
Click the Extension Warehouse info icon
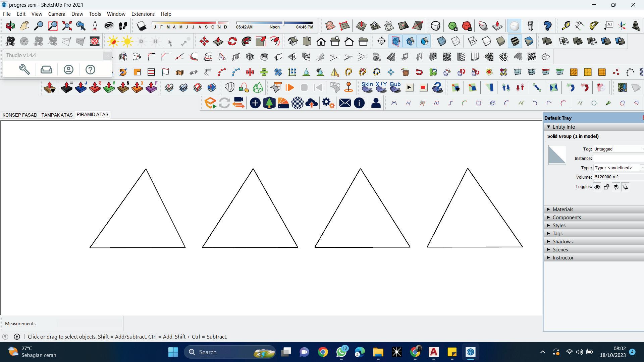click(x=359, y=103)
